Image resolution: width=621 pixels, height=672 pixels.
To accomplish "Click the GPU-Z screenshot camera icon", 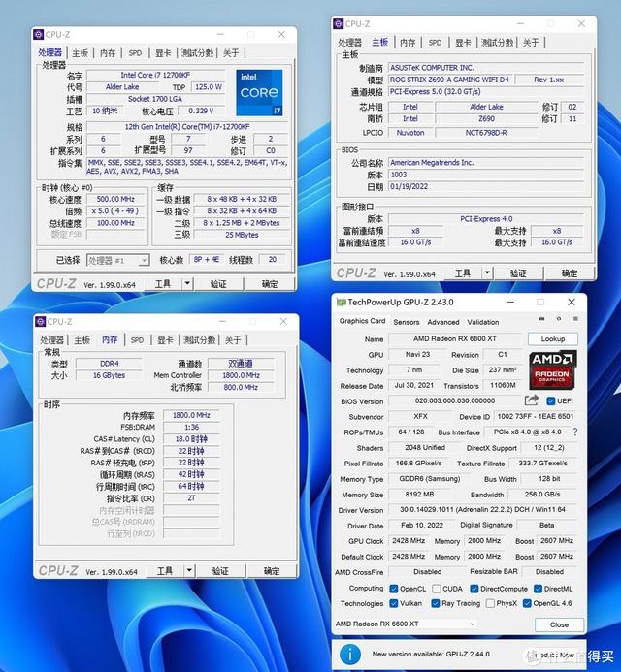I will click(541, 319).
